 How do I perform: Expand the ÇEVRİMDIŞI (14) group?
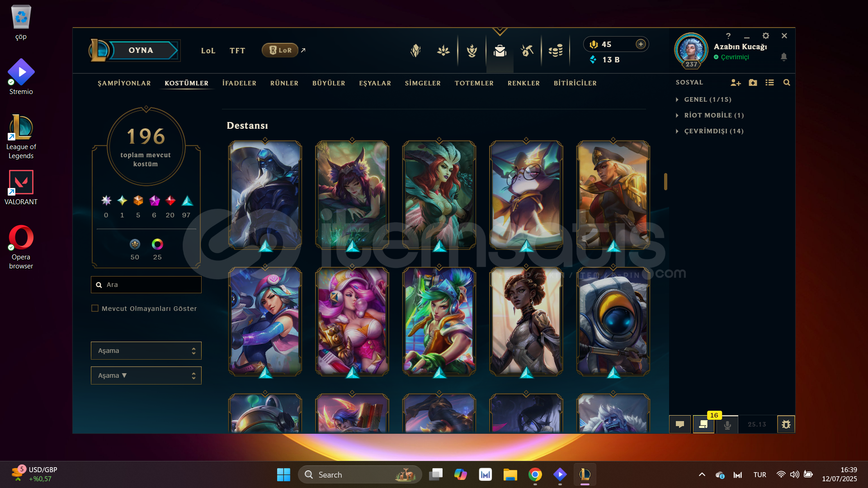(709, 131)
